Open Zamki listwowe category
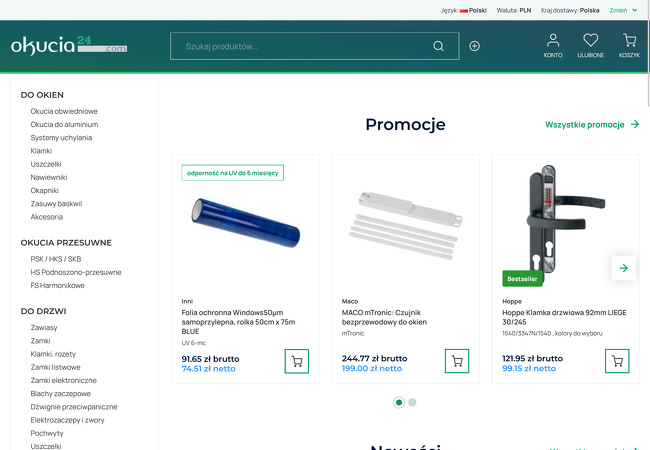This screenshot has width=650, height=450. (55, 368)
